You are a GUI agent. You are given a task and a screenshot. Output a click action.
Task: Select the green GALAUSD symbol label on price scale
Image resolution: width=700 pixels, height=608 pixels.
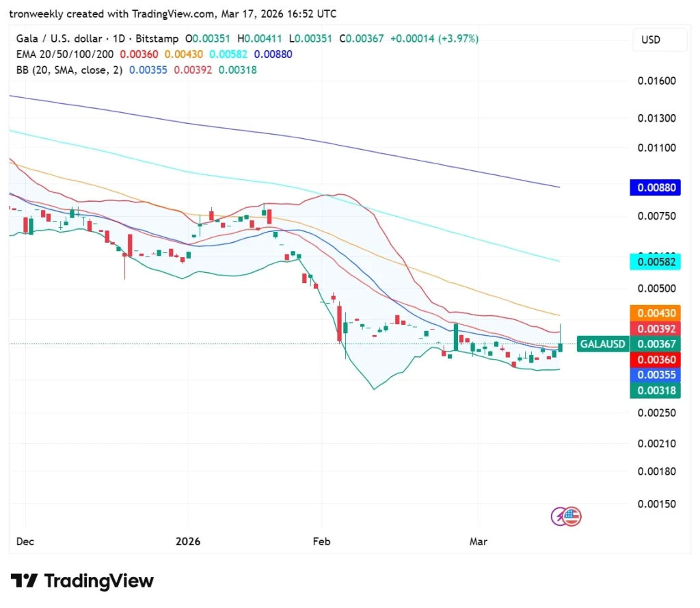tap(602, 343)
